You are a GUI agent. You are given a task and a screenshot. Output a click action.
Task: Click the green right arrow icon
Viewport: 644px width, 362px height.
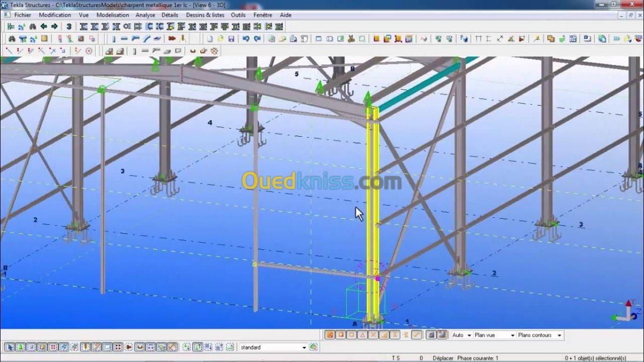pos(54,26)
